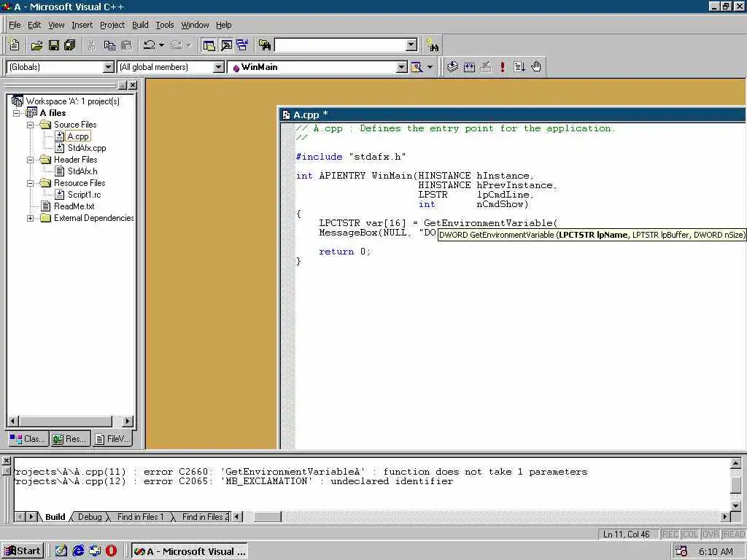Click the A - Microsoft Visual taskbar button
The width and height of the screenshot is (747, 560).
click(x=189, y=551)
